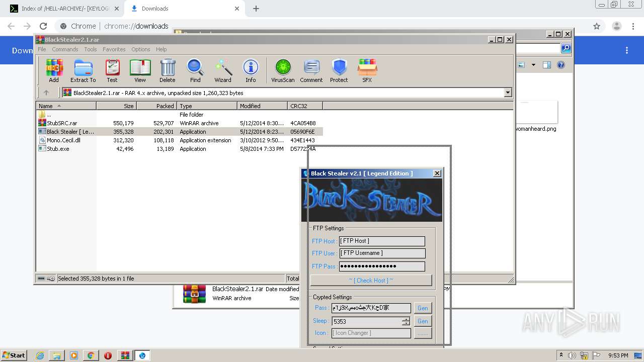Select the parent folder ".." entry
Image resolution: width=644 pixels, height=362 pixels.
click(x=180, y=115)
